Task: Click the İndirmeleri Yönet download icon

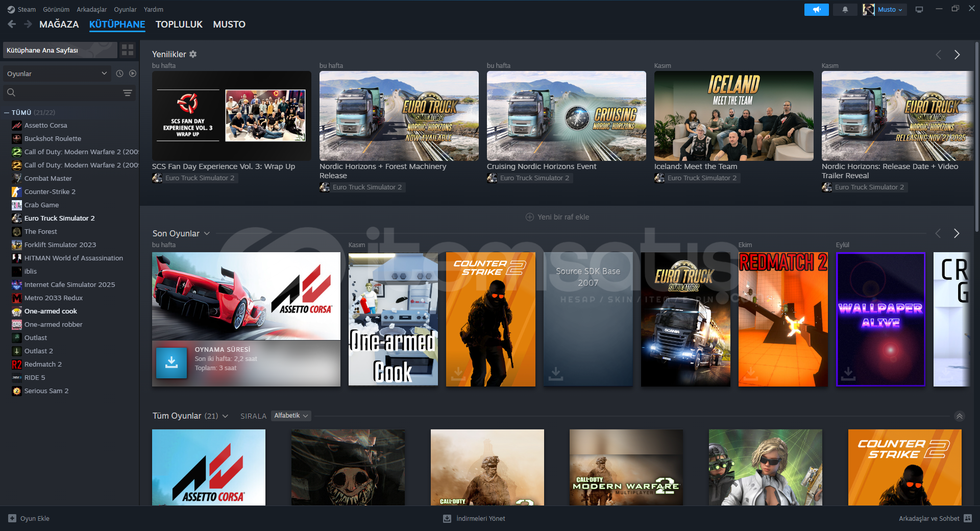Action: 447,518
